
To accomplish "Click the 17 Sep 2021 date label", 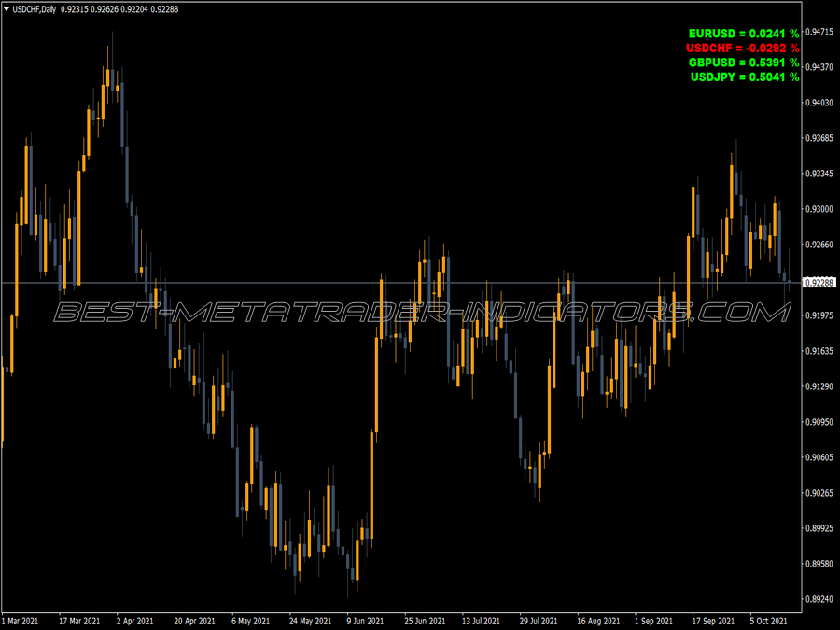I will [712, 621].
